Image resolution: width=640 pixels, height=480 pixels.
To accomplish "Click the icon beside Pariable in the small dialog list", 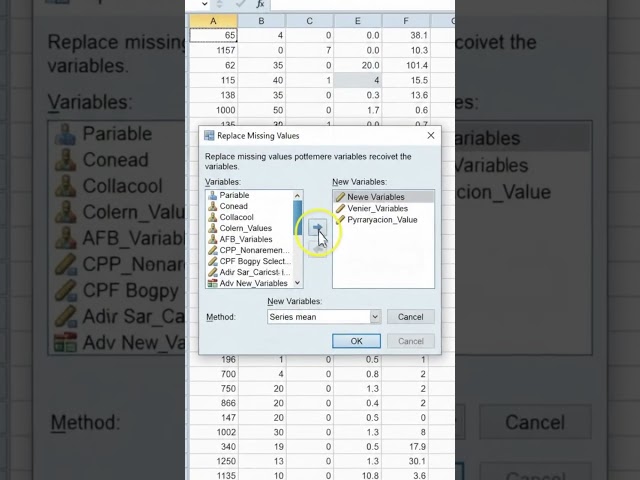I will point(212,195).
